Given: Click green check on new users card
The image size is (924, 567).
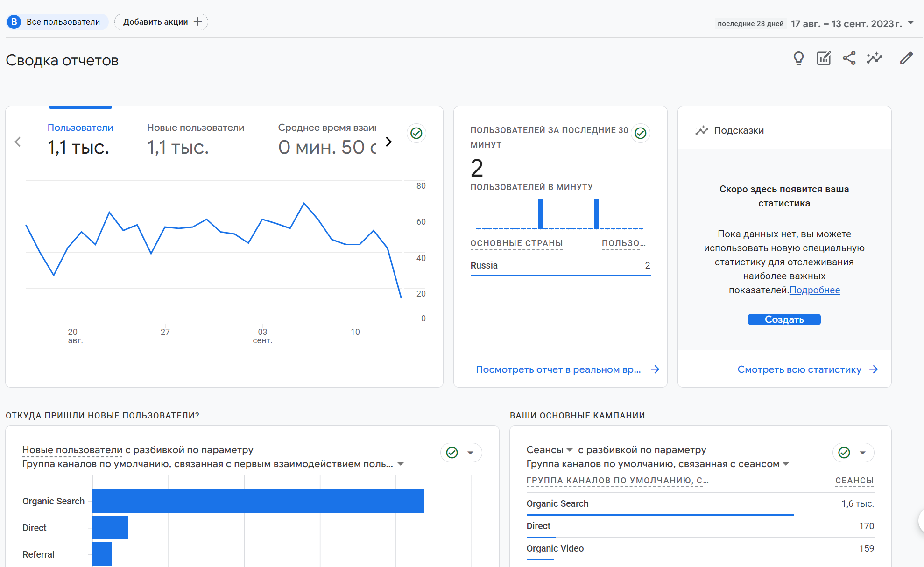Looking at the screenshot, I should click(x=452, y=453).
